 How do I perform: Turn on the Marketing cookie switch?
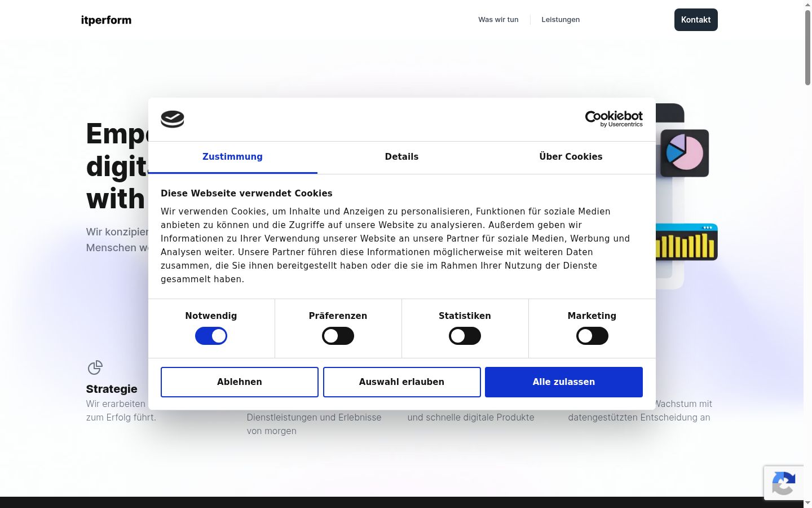coord(592,336)
